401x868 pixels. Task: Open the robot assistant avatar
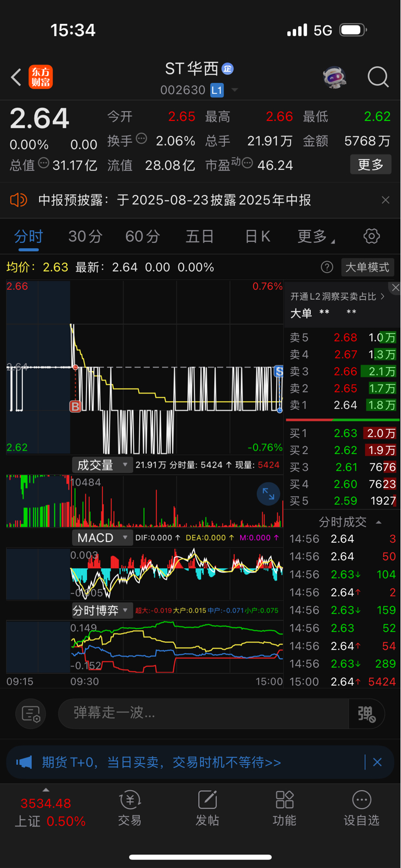coord(334,77)
